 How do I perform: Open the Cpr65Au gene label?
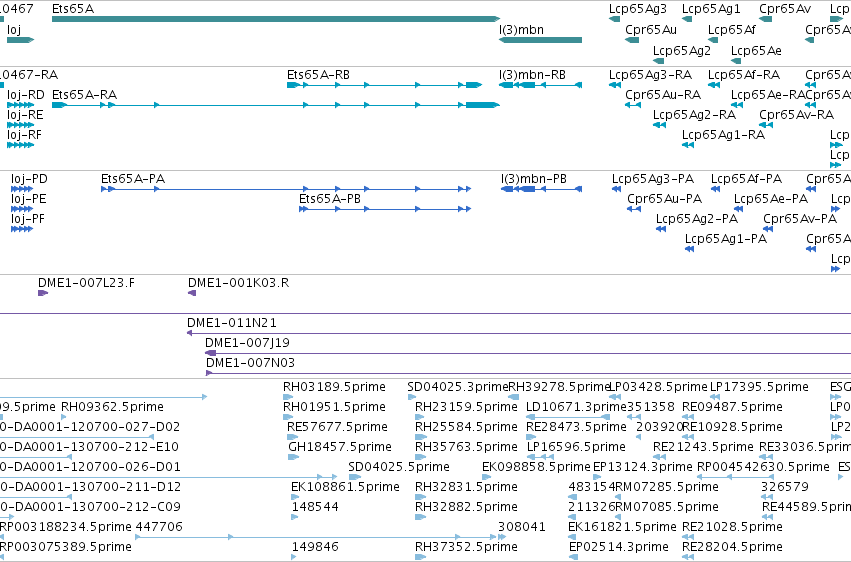[651, 29]
